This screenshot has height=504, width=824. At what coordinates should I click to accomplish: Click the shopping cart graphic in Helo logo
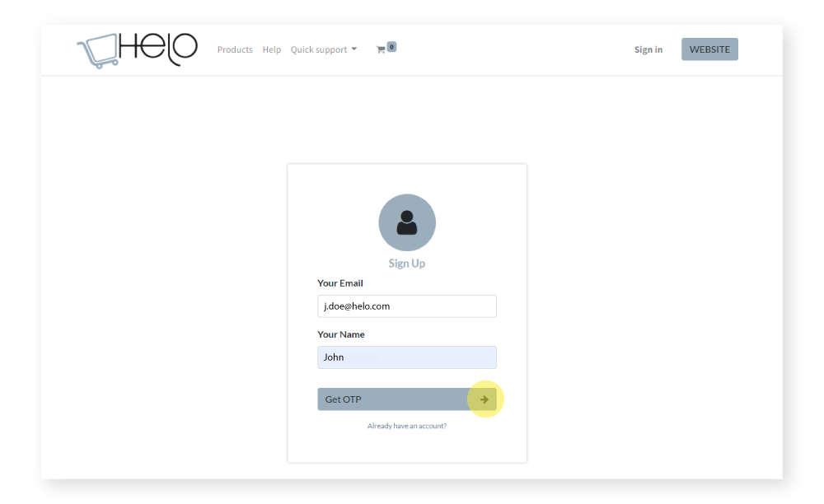tap(97, 51)
